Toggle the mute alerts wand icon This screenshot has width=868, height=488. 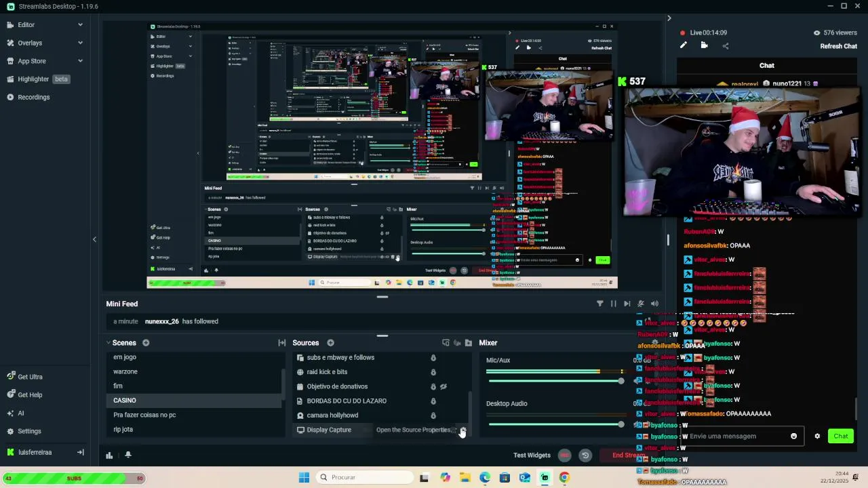pos(640,304)
